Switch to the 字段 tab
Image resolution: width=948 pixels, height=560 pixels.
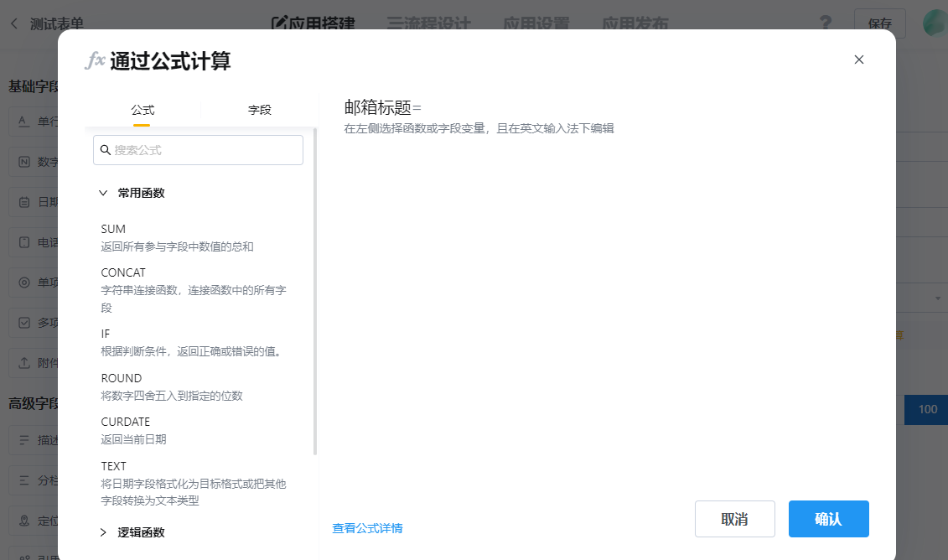(260, 110)
